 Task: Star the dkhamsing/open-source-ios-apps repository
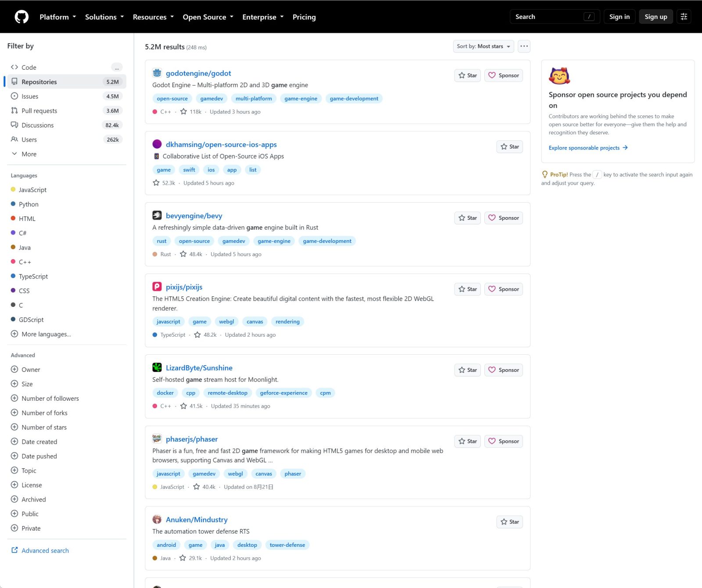click(509, 146)
